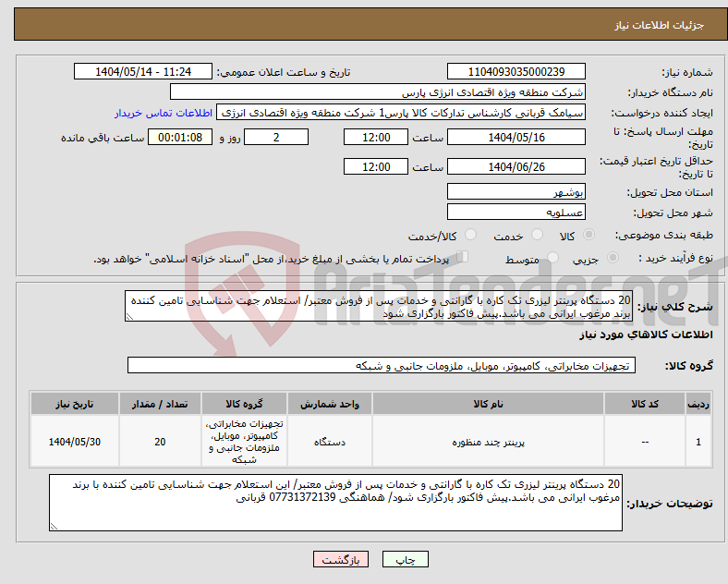Click the بازگشت (back) button
Image resolution: width=728 pixels, height=584 pixels.
341,559
